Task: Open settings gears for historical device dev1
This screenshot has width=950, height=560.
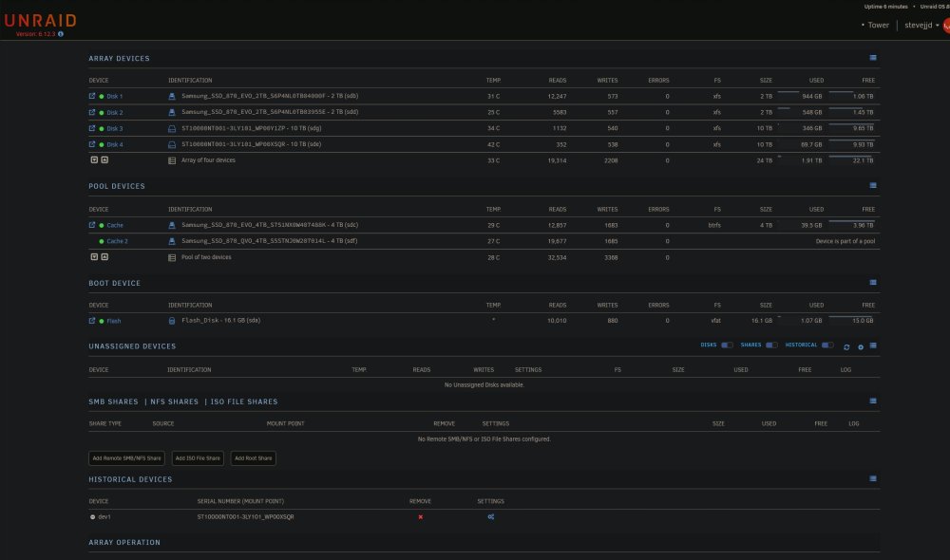Action: tap(491, 516)
